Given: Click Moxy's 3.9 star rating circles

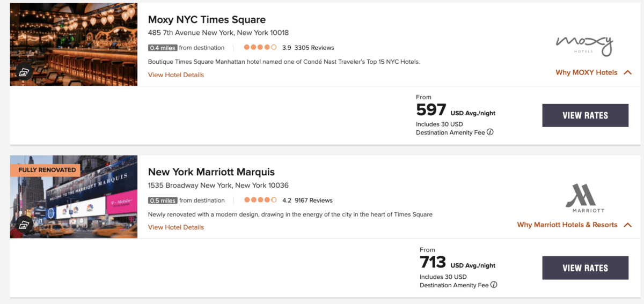Looking at the screenshot, I should 260,47.
